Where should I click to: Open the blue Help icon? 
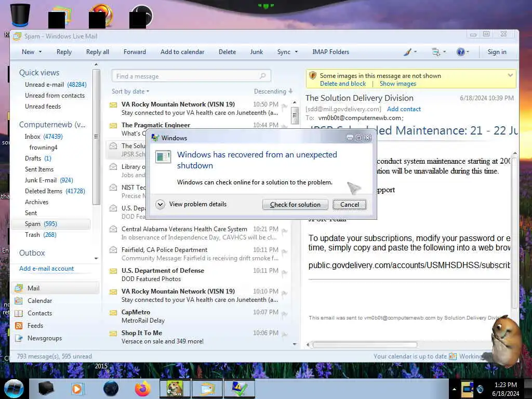pyautogui.click(x=460, y=52)
